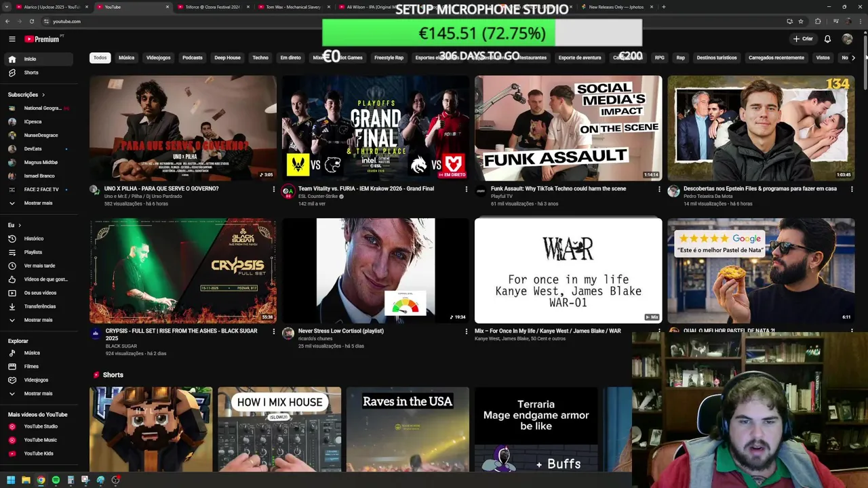Click the Criar button
This screenshot has width=868, height=488.
803,39
